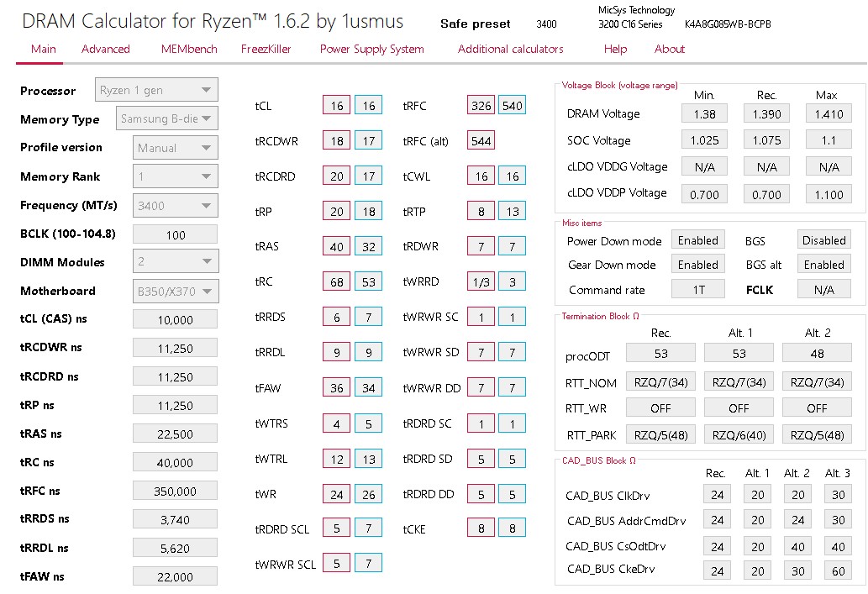
Task: Expand the Motherboard dropdown
Action: [x=176, y=292]
